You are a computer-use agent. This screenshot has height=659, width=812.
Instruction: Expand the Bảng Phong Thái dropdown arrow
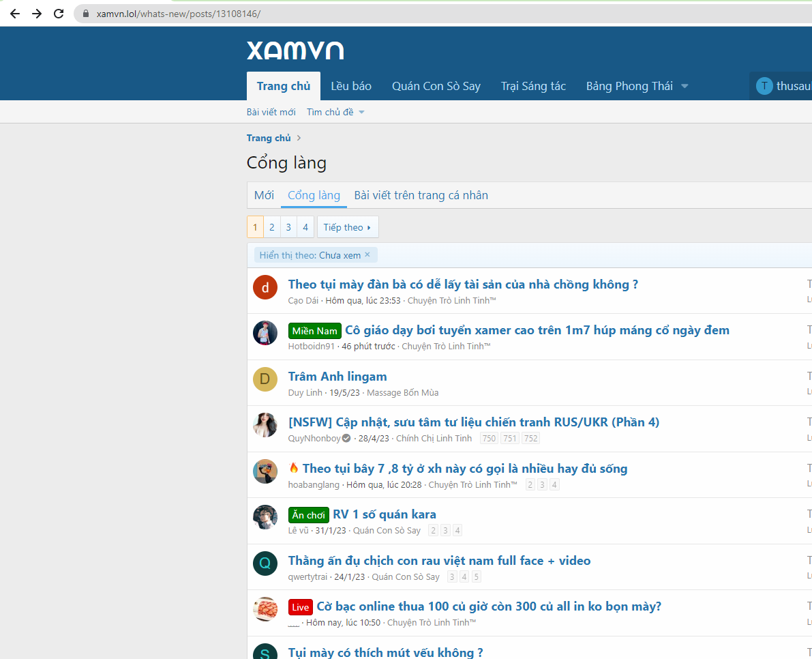685,86
